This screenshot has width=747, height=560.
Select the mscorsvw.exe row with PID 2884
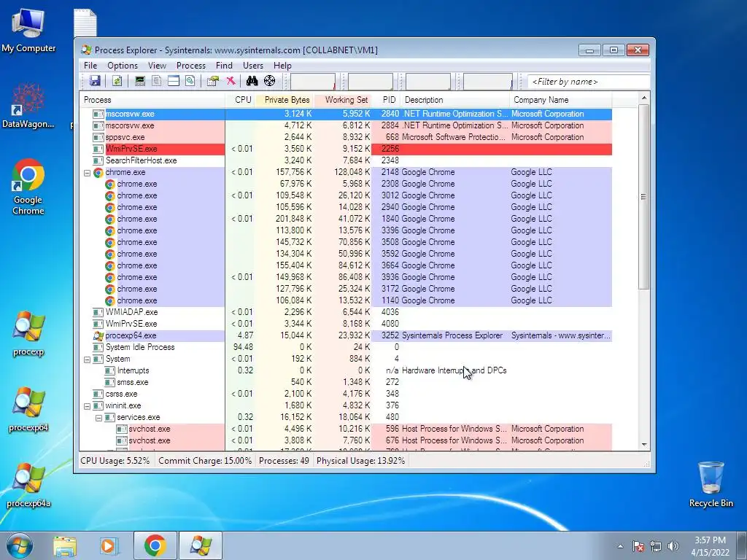(x=347, y=125)
